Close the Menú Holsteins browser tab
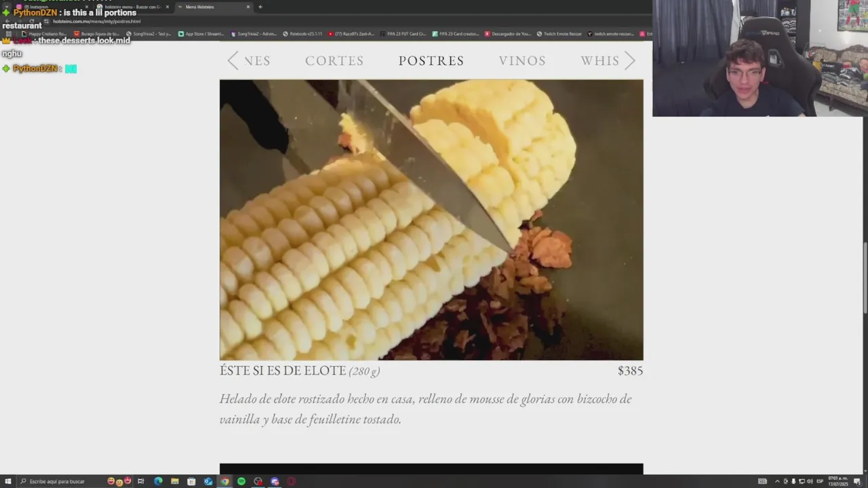Screen dimensions: 868x488 click(248, 7)
